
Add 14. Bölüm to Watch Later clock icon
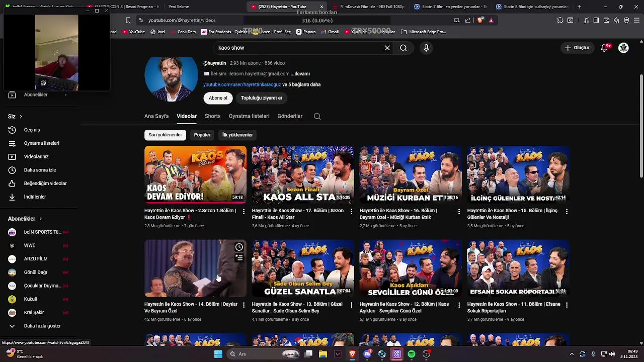(239, 247)
